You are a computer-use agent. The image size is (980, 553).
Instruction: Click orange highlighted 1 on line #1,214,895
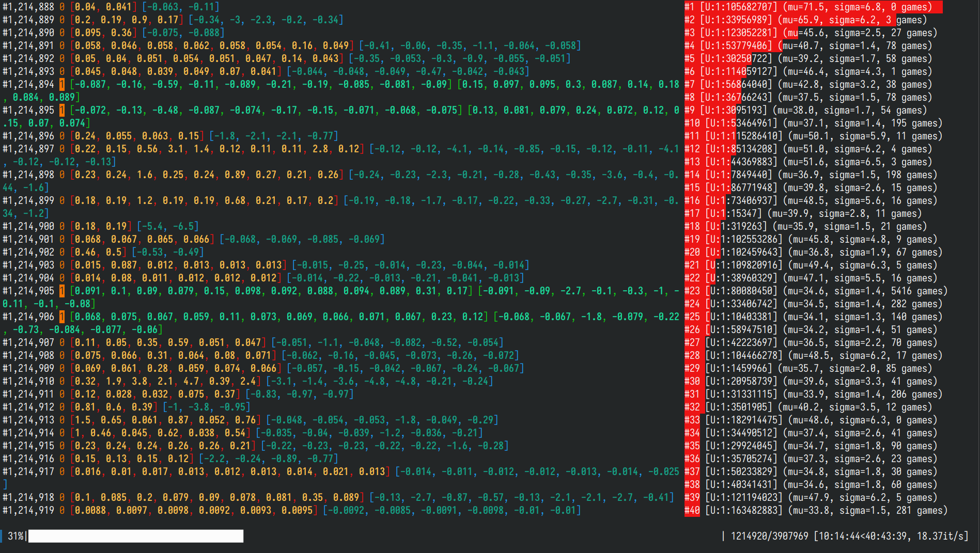tap(62, 110)
